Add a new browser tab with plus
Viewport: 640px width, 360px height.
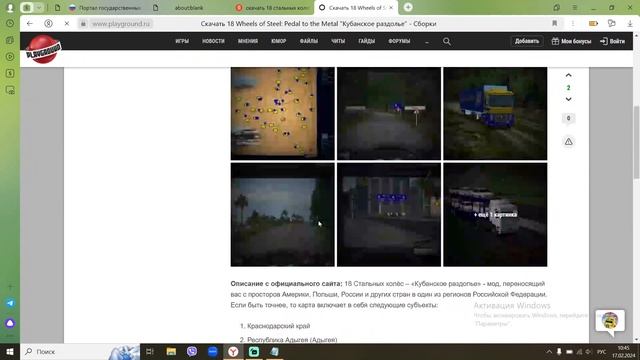[408, 7]
